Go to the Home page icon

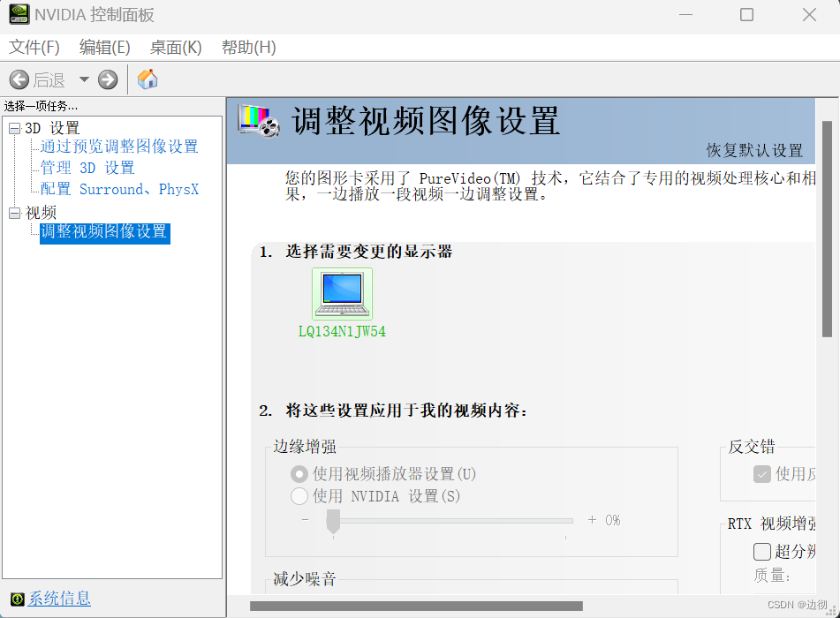pyautogui.click(x=148, y=79)
